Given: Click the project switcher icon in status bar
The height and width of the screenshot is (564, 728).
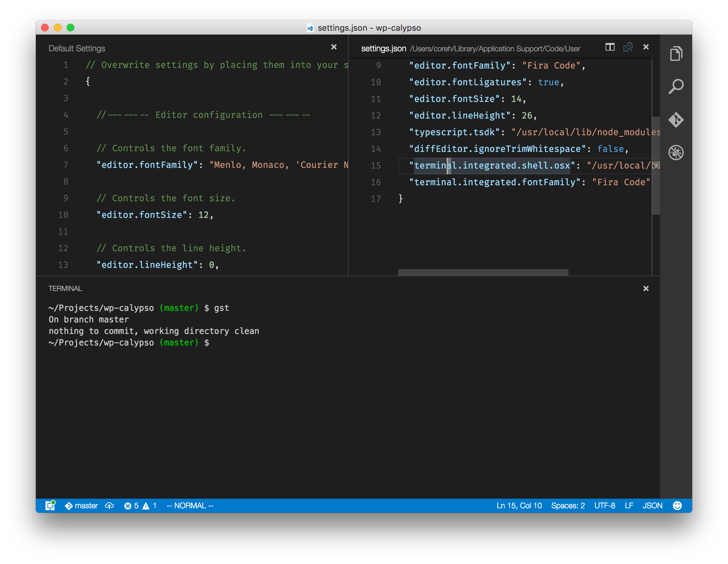Looking at the screenshot, I should coord(50,506).
